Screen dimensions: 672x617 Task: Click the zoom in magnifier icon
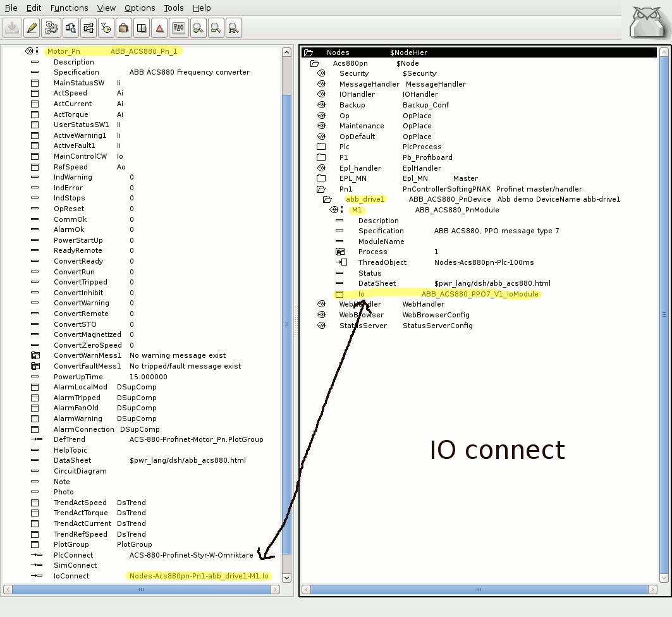(x=198, y=28)
